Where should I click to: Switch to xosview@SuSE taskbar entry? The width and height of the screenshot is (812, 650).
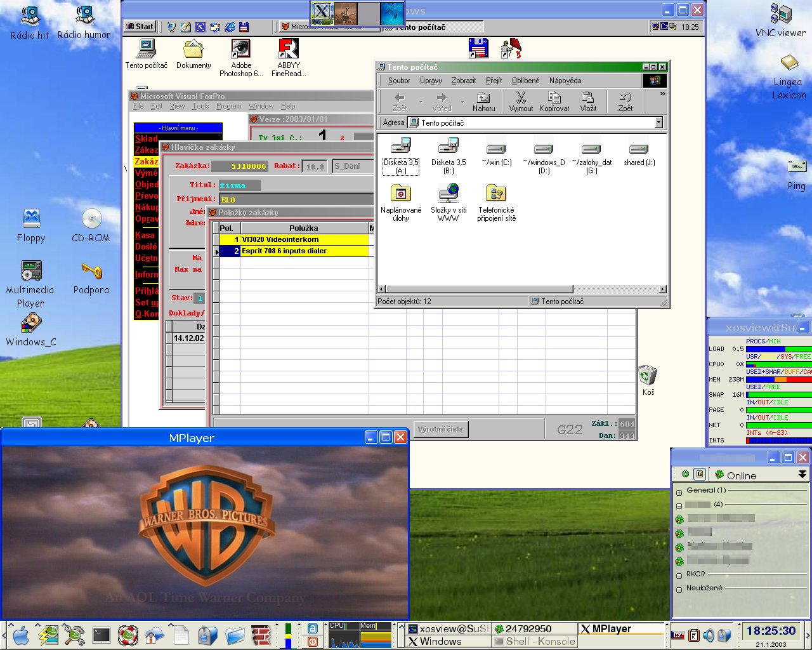449,628
